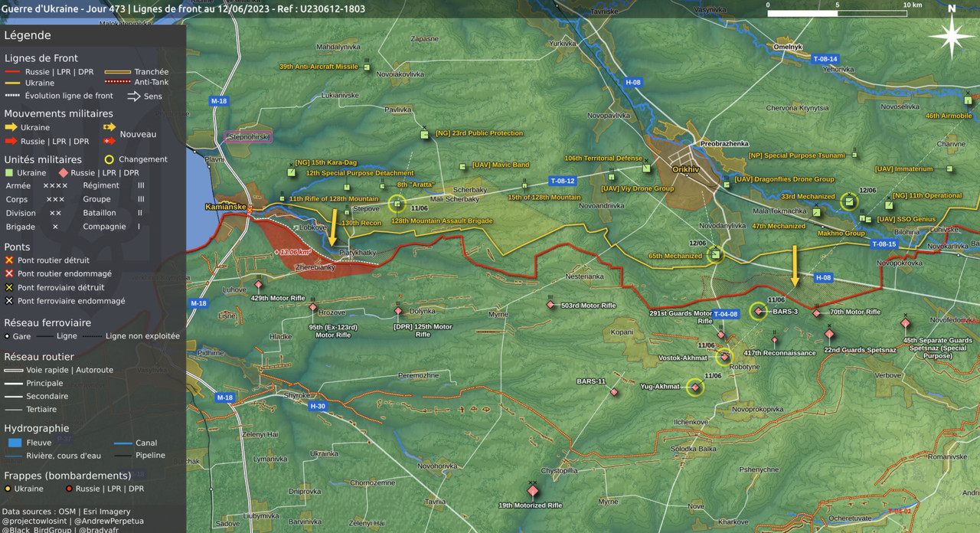Click the T-08-14 road shield
This screenshot has height=533, width=980.
point(825,59)
